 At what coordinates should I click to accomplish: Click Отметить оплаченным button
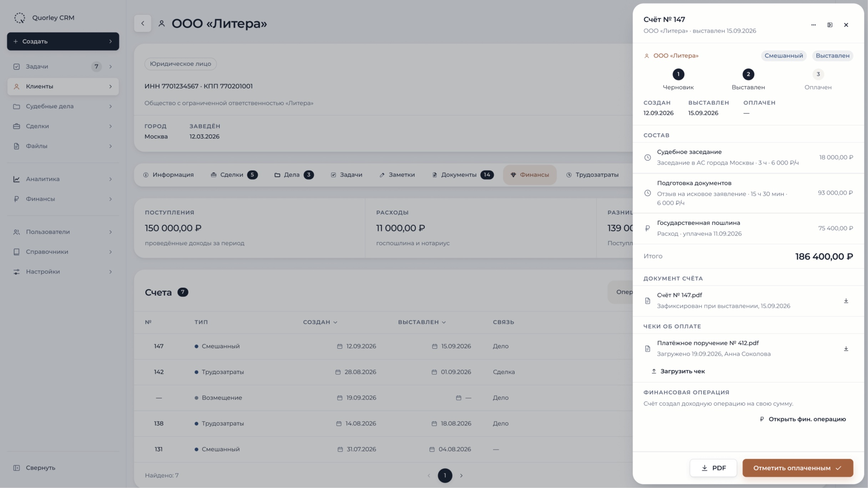[798, 468]
